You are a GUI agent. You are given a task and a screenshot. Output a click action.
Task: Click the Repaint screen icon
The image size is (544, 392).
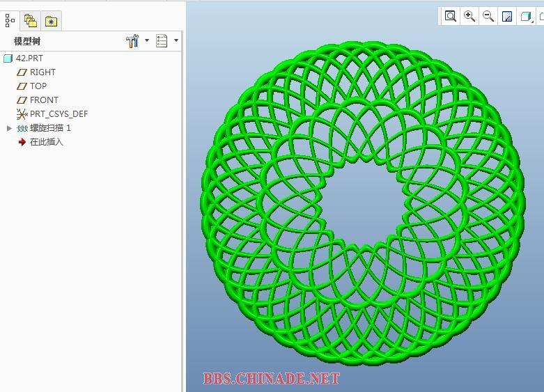[507, 16]
